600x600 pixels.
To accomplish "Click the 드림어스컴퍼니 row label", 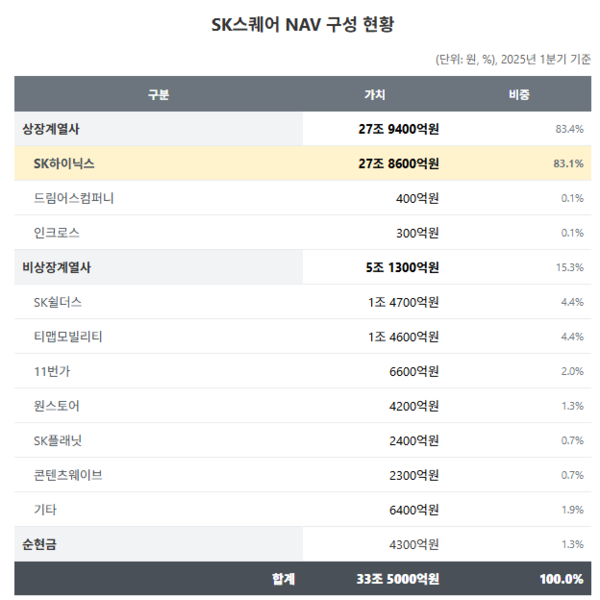I will pos(74,198).
